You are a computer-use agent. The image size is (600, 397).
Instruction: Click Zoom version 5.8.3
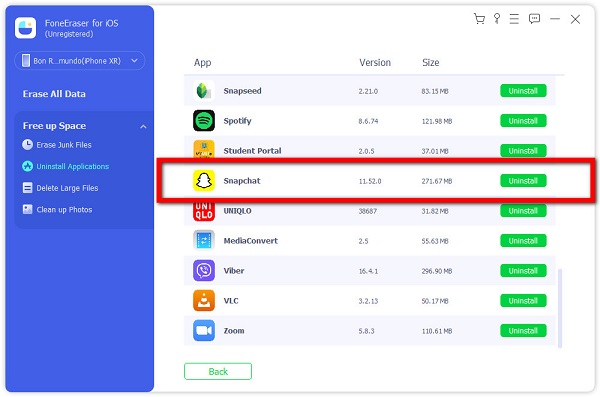pyautogui.click(x=366, y=331)
